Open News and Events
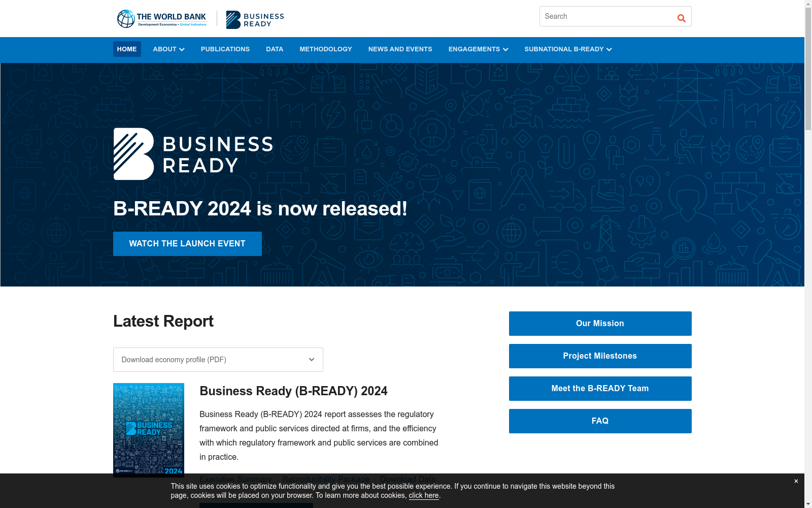Screen dimensions: 812x508 coord(400,49)
